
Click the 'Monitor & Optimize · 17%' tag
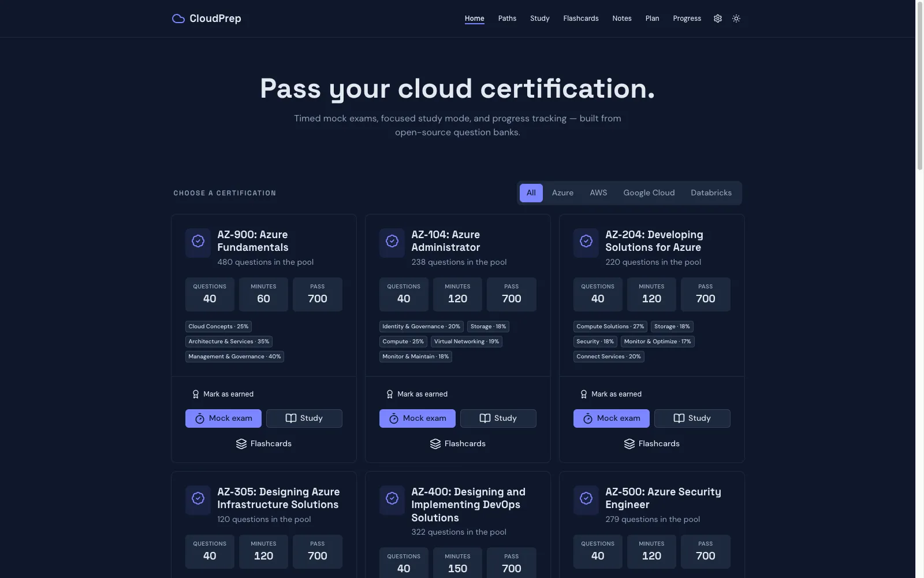click(x=658, y=342)
